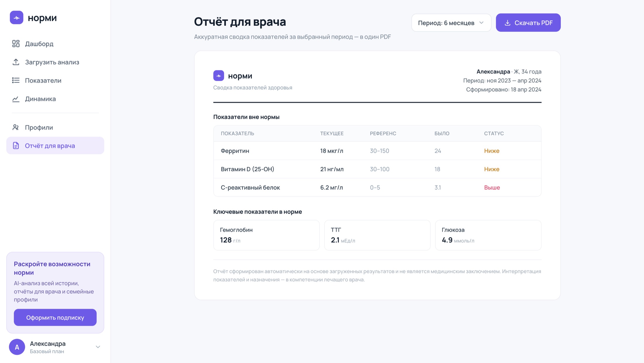
Task: Click the download icon in Скачать PDF
Action: [x=508, y=23]
